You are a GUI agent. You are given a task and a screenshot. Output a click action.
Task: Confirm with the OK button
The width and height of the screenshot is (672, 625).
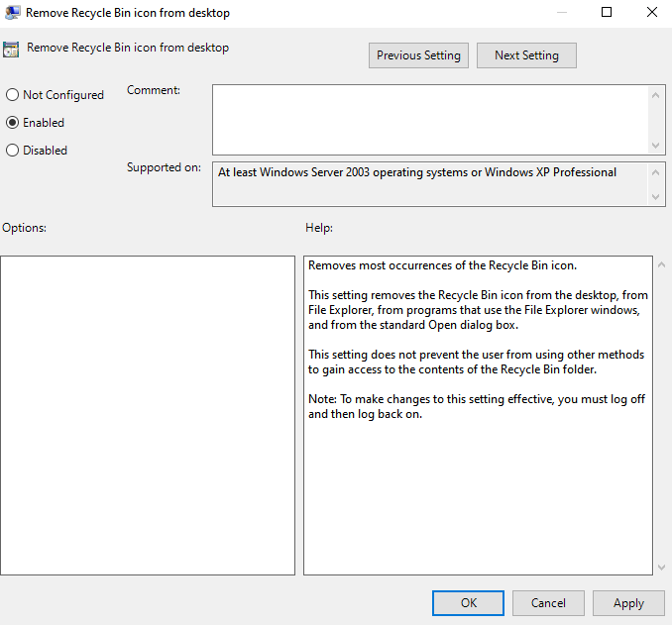coord(468,603)
